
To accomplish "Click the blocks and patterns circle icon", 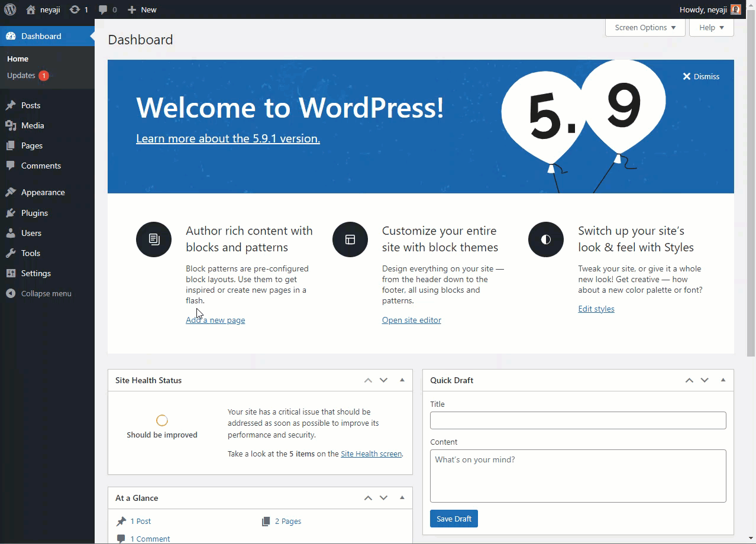I will 154,239.
